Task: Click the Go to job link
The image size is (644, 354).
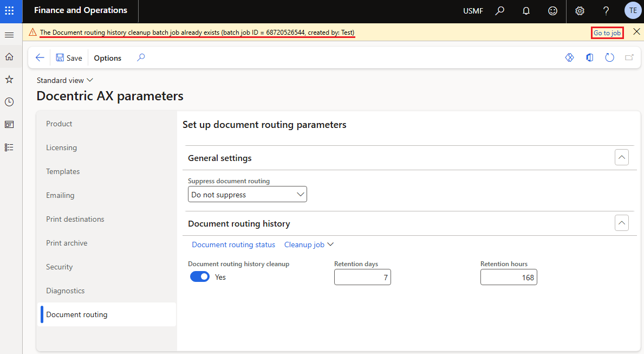Action: 607,33
